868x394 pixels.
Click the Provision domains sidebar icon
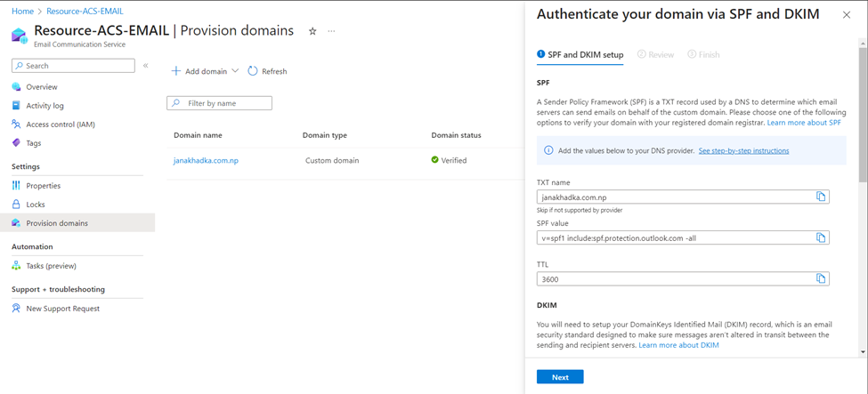(17, 223)
